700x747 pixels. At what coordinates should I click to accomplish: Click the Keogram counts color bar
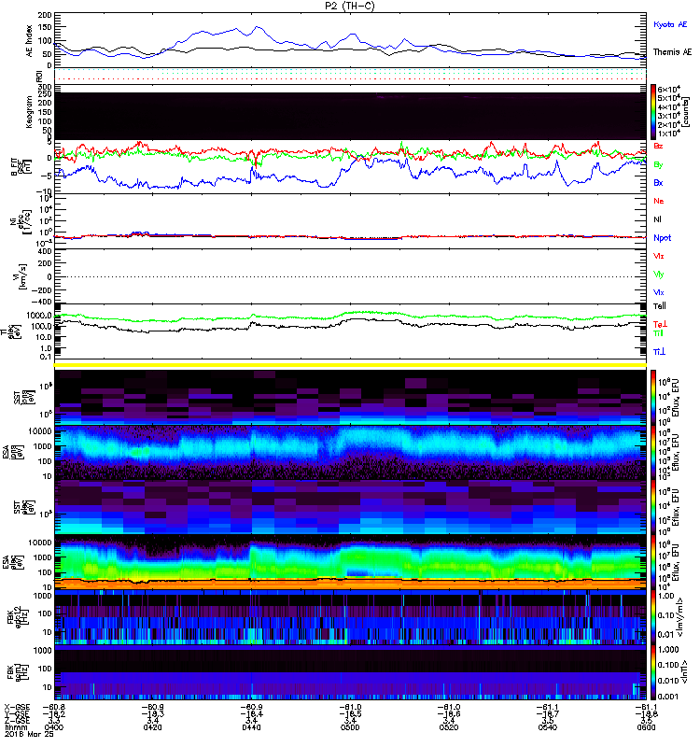tap(653, 112)
